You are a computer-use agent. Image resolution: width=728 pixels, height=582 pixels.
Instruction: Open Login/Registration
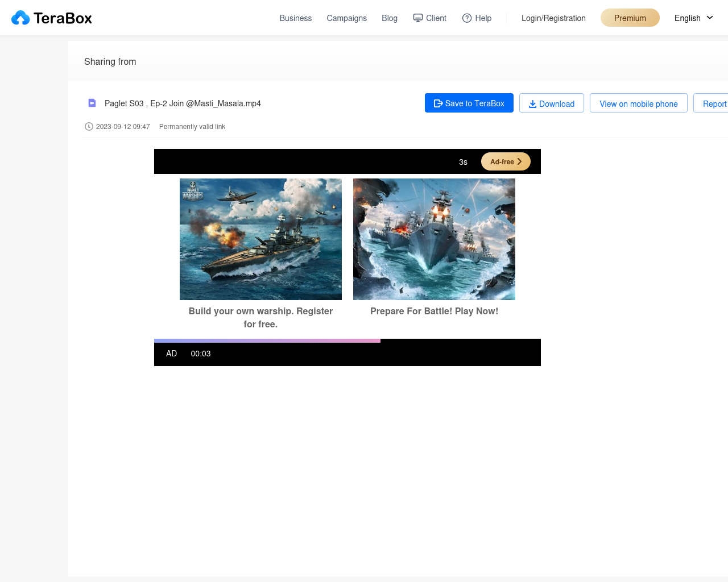(553, 18)
